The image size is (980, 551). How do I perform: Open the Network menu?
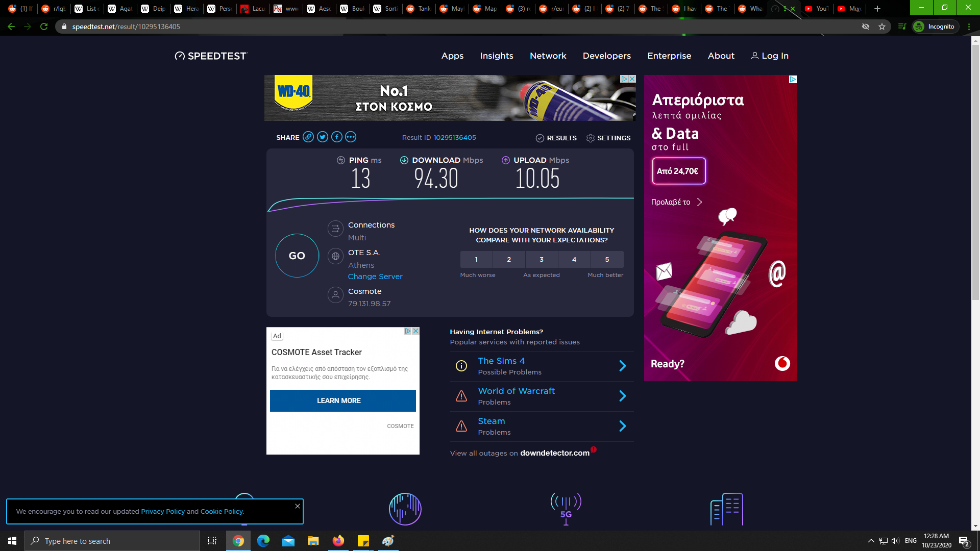pyautogui.click(x=548, y=56)
